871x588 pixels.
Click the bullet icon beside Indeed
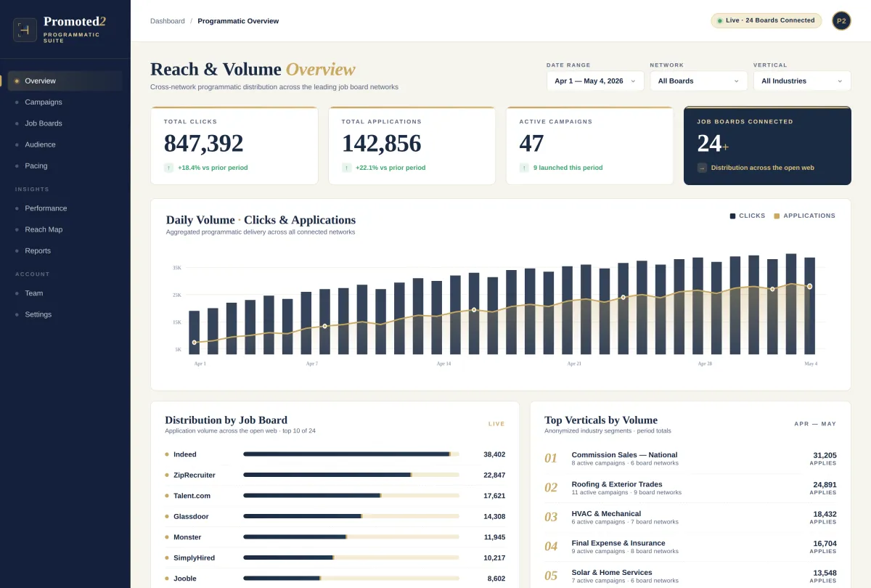pos(167,454)
